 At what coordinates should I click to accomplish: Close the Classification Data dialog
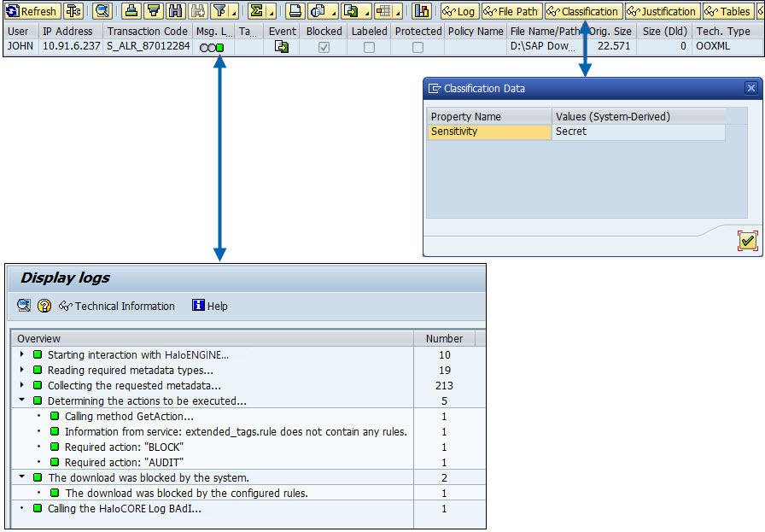coord(750,88)
